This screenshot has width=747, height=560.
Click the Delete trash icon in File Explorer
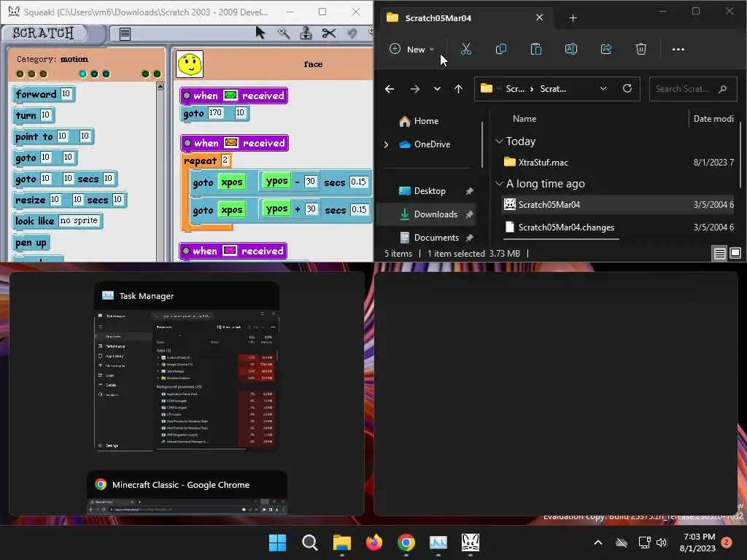(x=641, y=49)
